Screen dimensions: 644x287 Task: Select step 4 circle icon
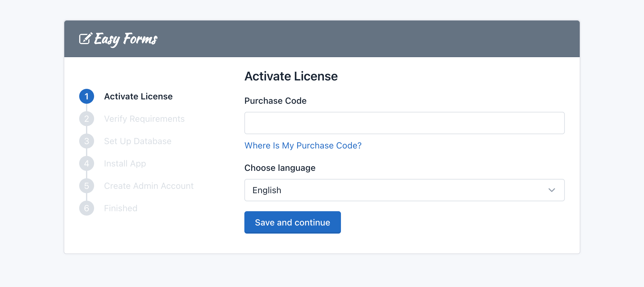(x=87, y=163)
